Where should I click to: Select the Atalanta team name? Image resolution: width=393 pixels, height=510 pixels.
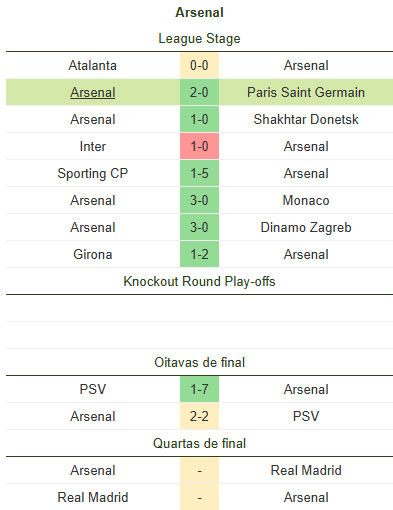[x=93, y=65]
